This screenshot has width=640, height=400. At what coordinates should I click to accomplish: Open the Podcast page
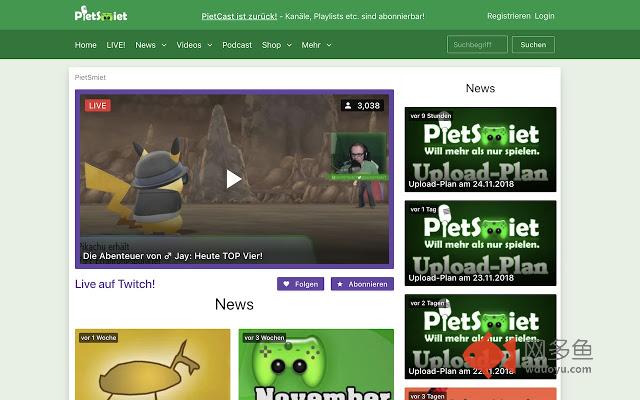(x=237, y=45)
